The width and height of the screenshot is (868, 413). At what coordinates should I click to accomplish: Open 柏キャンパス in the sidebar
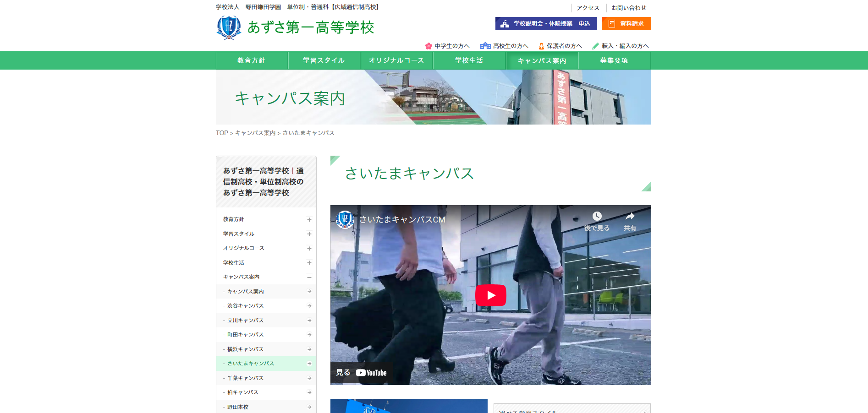[266, 392]
